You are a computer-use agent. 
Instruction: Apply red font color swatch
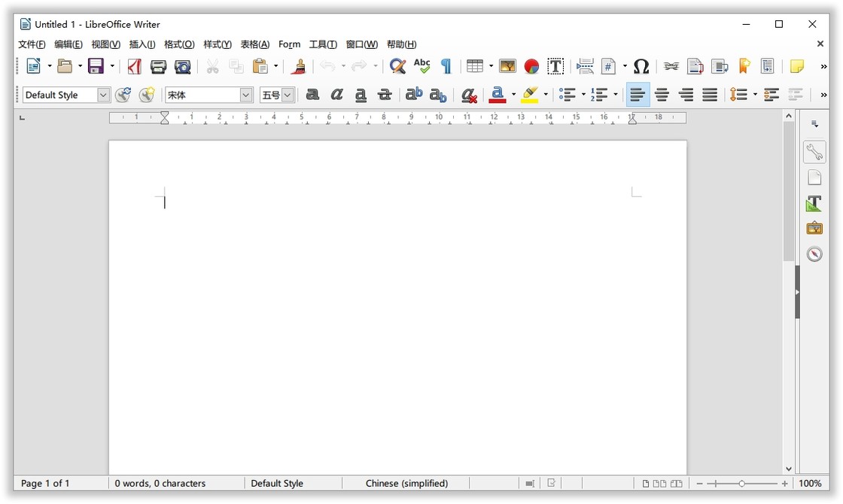[498, 95]
